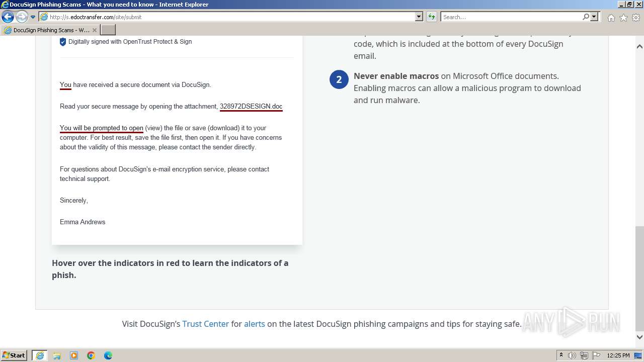Open Google Chrome taskbar icon
Image resolution: width=644 pixels, height=362 pixels.
click(91, 355)
